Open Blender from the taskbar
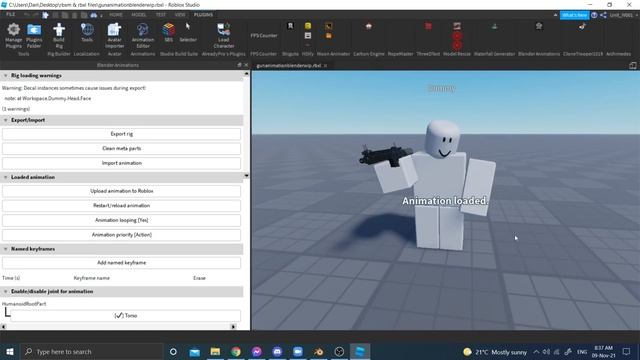The height and width of the screenshot is (360, 640). [318, 351]
